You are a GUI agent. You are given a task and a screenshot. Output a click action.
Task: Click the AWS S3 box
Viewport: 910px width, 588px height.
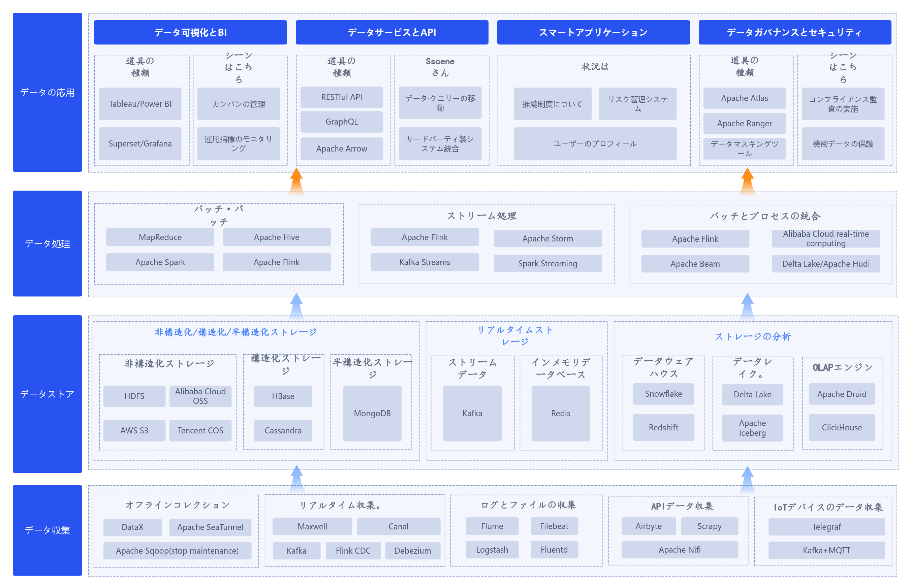point(134,431)
